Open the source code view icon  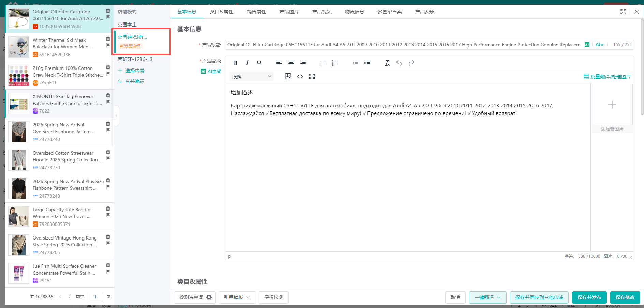(300, 76)
